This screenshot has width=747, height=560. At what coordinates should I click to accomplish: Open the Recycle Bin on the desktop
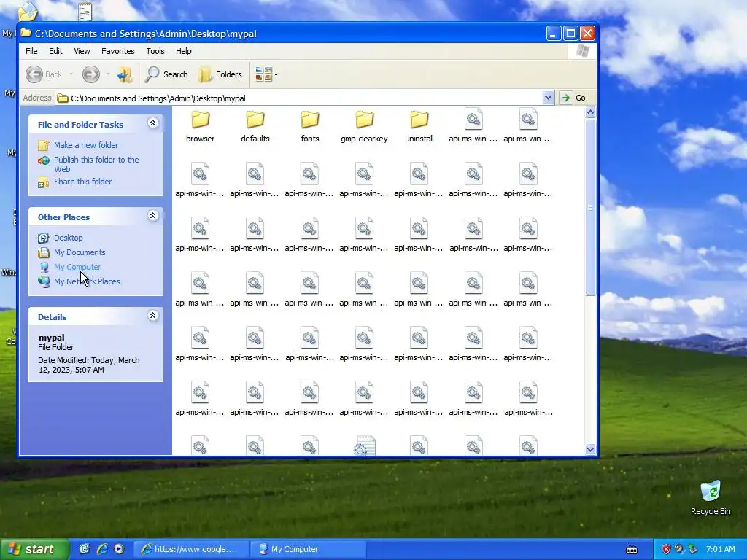[711, 498]
